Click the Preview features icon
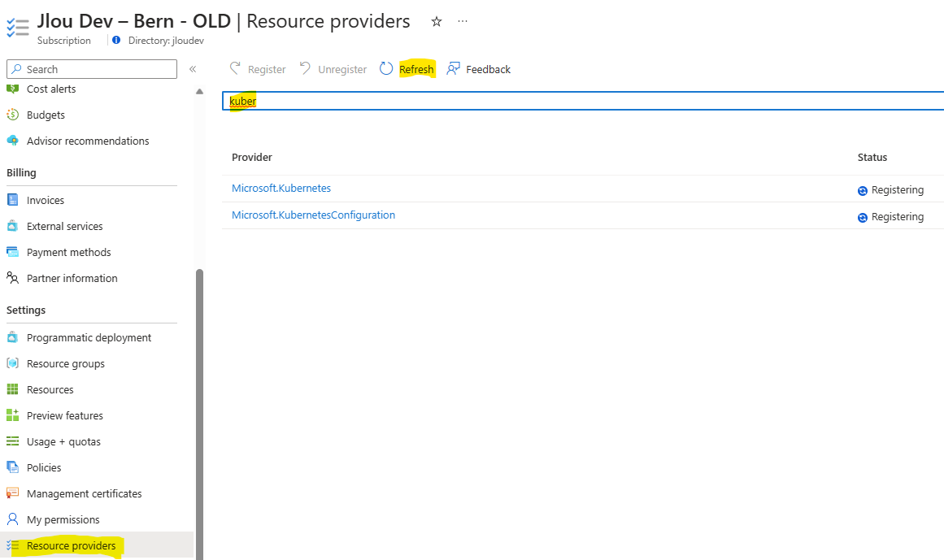The image size is (944, 560). pos(13,415)
